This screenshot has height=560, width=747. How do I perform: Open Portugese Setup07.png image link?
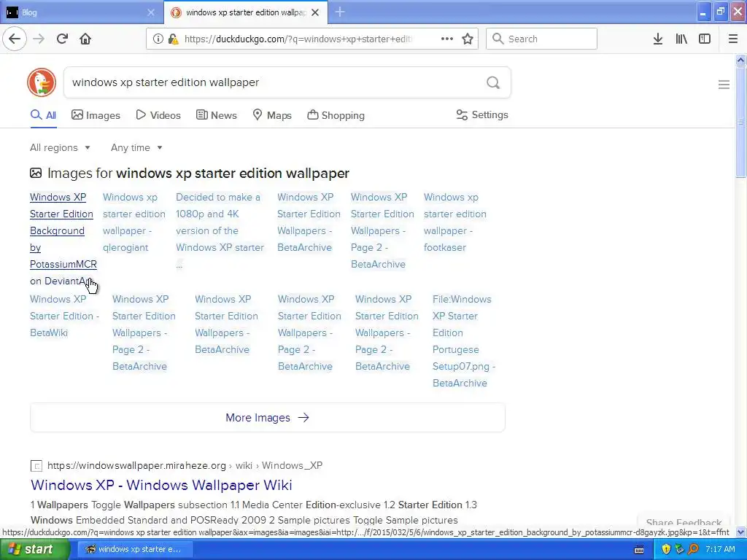click(463, 341)
